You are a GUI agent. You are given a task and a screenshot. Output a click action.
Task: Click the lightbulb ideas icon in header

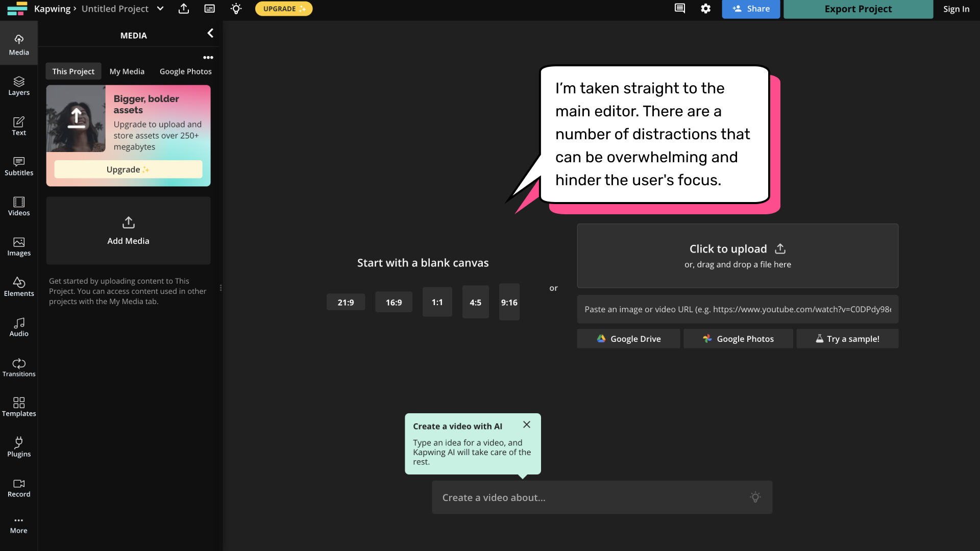(236, 9)
